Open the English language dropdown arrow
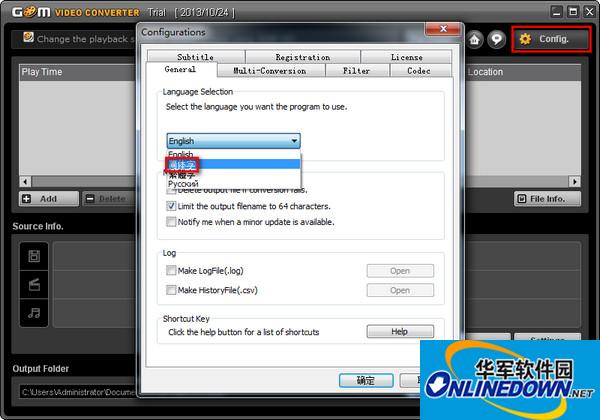This screenshot has width=600, height=420. pyautogui.click(x=294, y=141)
